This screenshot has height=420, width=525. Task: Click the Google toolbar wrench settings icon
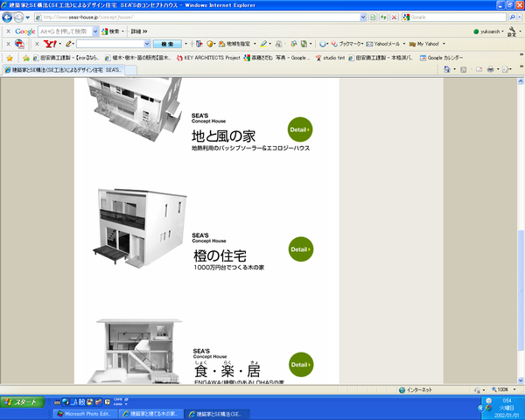(512, 31)
